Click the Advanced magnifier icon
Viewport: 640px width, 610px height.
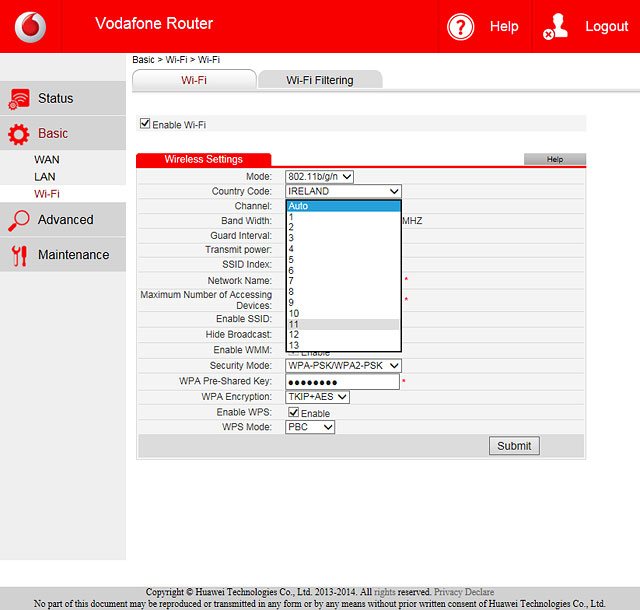tap(19, 220)
